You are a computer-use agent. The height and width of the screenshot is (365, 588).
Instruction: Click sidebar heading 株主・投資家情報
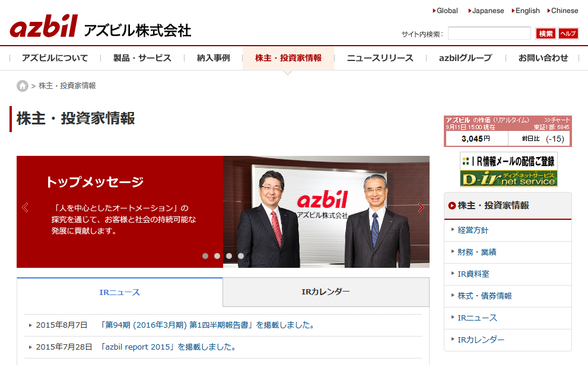pos(493,206)
